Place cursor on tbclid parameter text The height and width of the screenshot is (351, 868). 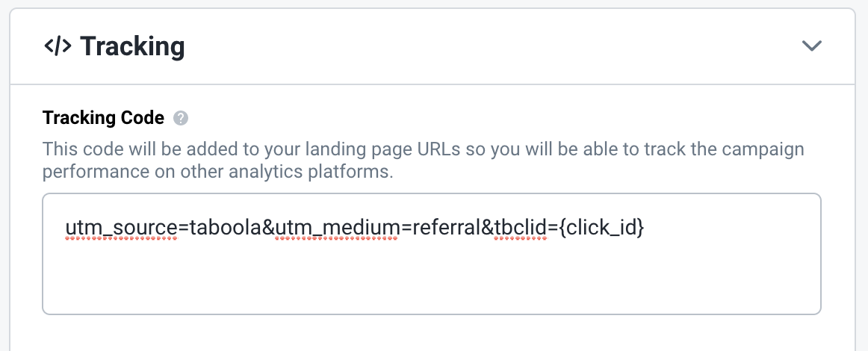521,227
